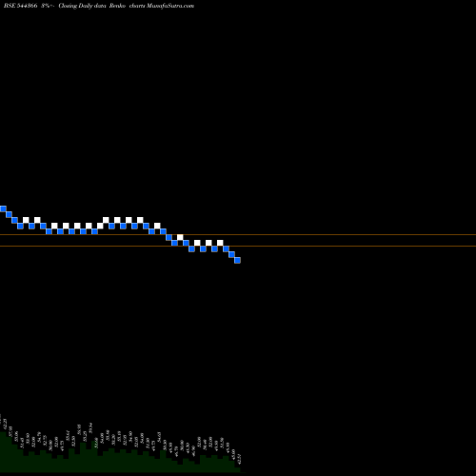Screen dimensions: 476x476
Task: Click the last volume bar's price label
Action: click(240, 459)
